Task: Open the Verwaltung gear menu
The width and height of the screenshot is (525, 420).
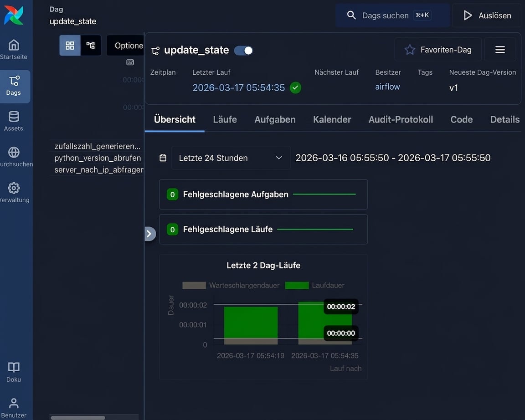Action: point(14,192)
